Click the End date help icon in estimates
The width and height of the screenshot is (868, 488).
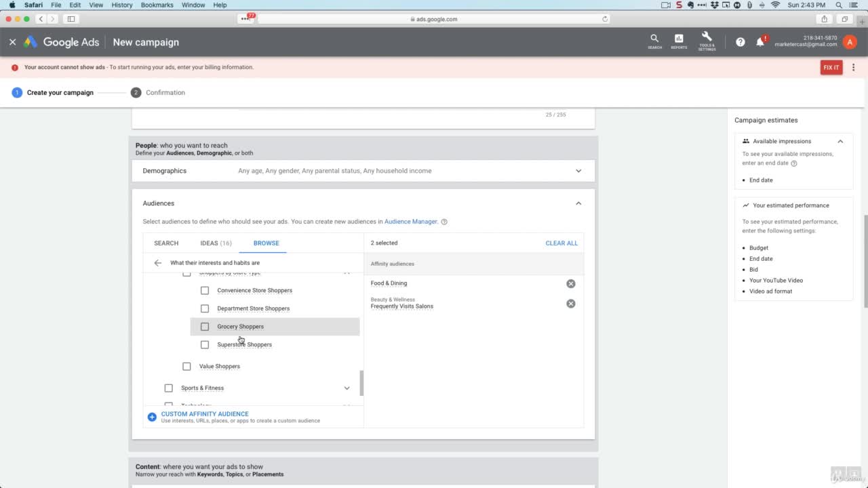coord(794,163)
